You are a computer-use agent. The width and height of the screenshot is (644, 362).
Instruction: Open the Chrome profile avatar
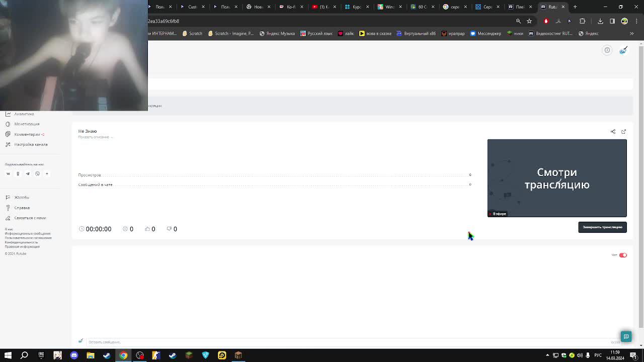click(624, 21)
